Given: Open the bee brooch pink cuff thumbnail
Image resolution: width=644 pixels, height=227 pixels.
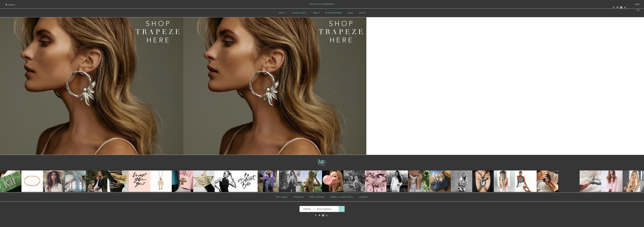Looking at the screenshot, I should tap(182, 181).
